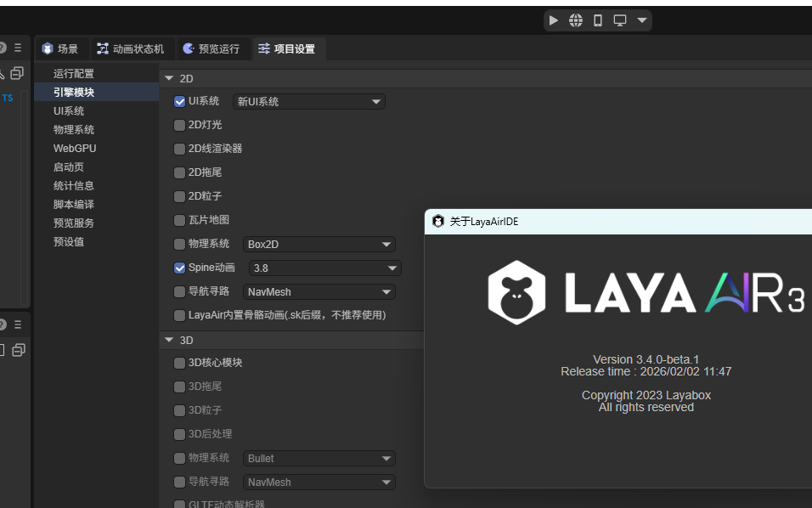
Task: Uncheck the UI系统 checkbox
Action: 179,102
